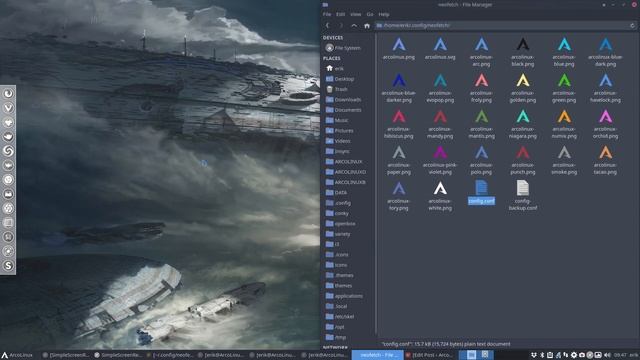Select arcolinux-white.png file

440,196
